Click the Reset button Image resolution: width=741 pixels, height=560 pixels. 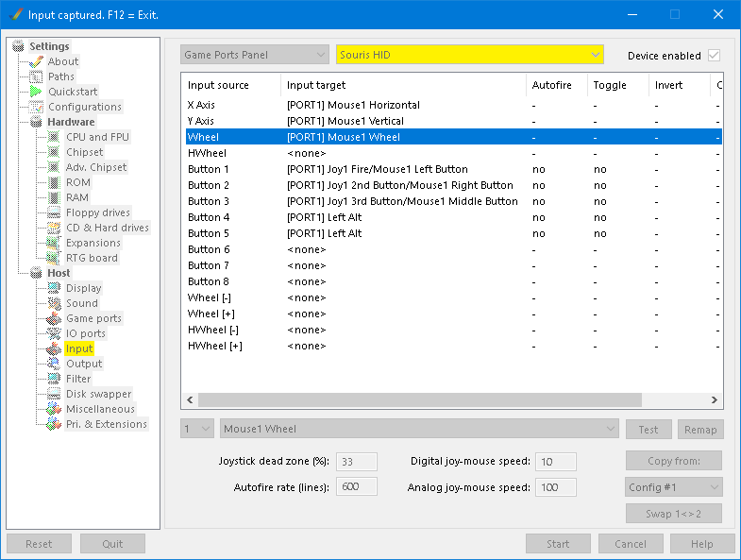39,544
